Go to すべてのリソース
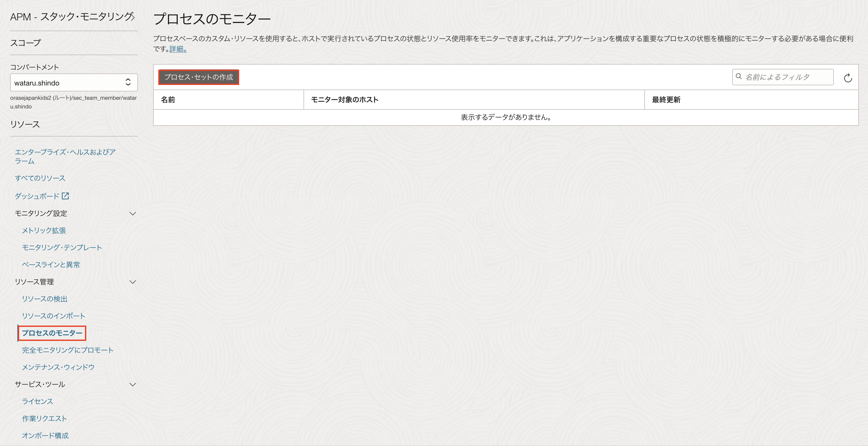Screen dimensions: 868x446 coord(40,178)
